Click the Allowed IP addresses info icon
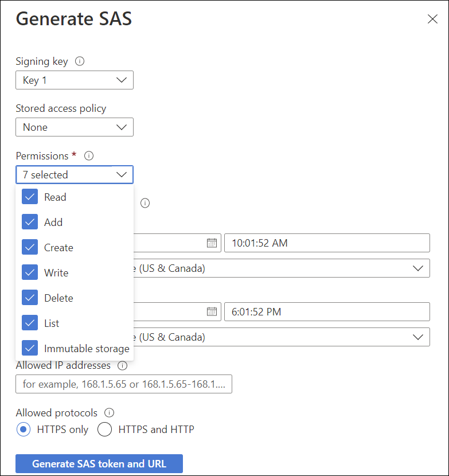 pos(122,365)
